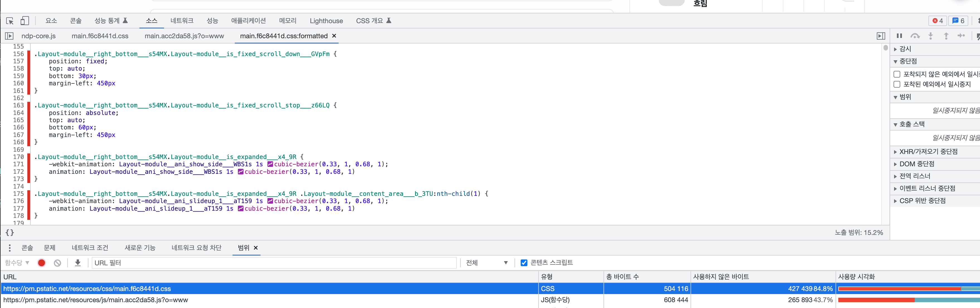The height and width of the screenshot is (308, 980).
Task: Close the main.f6c8441d.css:formatted tab
Action: (334, 36)
